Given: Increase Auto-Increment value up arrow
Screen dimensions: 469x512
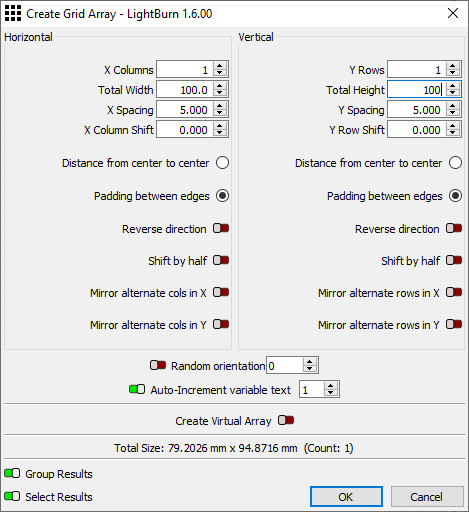Looking at the screenshot, I should coord(330,385).
